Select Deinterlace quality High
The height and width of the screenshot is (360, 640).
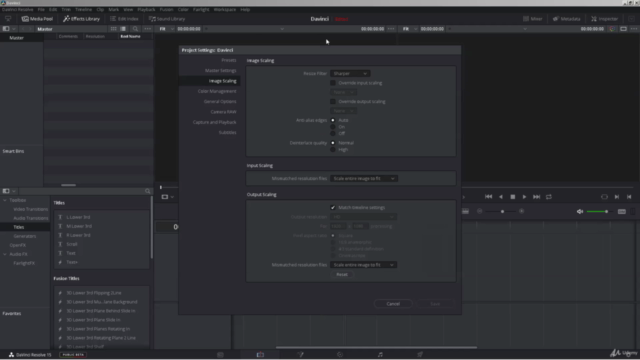pos(333,149)
